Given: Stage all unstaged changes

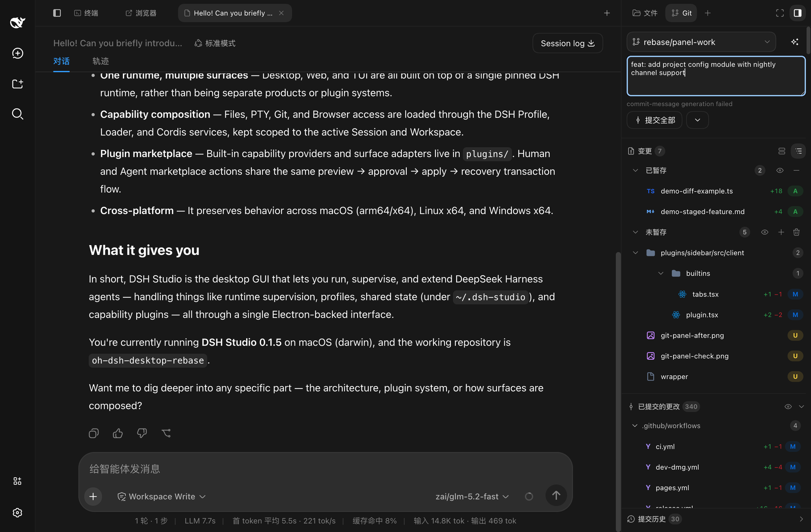Looking at the screenshot, I should pos(781,232).
